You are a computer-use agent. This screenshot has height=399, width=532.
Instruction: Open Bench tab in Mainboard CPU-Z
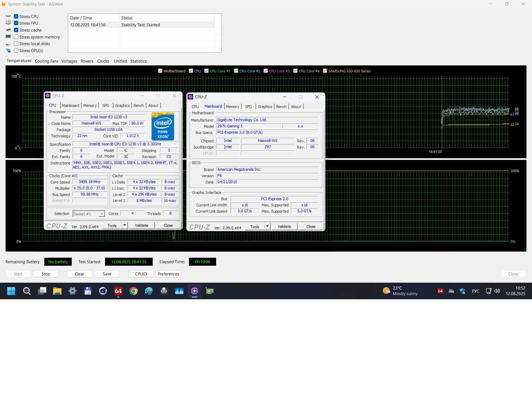[281, 107]
